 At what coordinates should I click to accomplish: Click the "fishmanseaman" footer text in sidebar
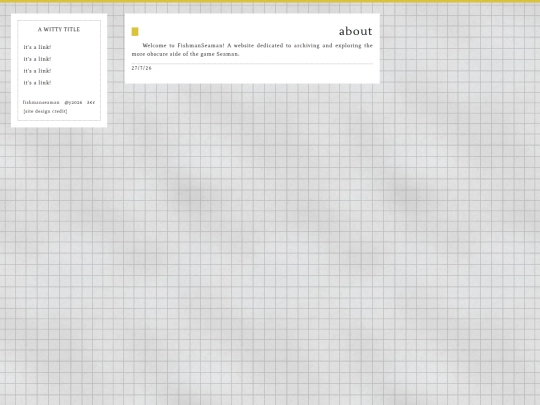tap(41, 102)
